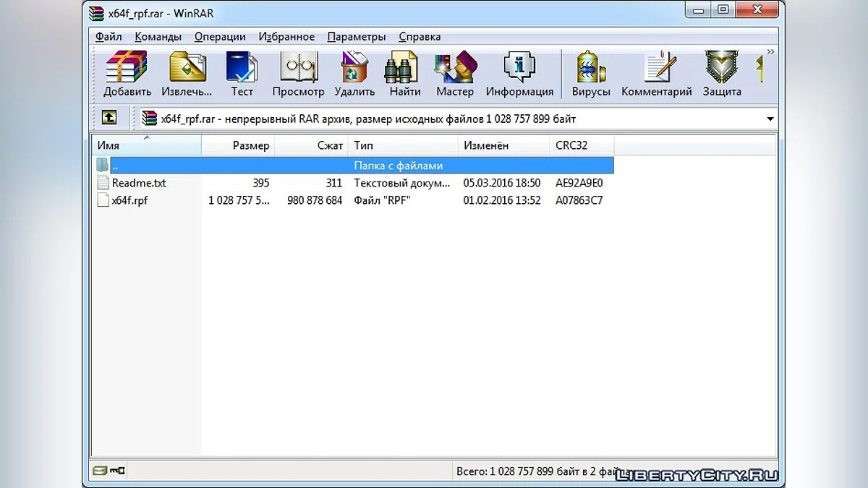Click the Добавить (Add) toolbar icon
The image size is (868, 488).
tap(127, 68)
